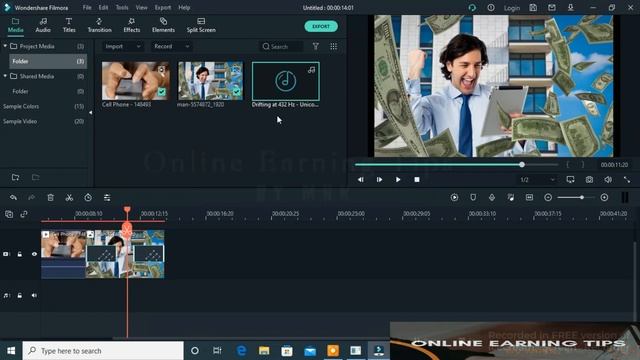Select the Cell Phone - 148493 thumbnail
The width and height of the screenshot is (640, 360).
[x=136, y=81]
